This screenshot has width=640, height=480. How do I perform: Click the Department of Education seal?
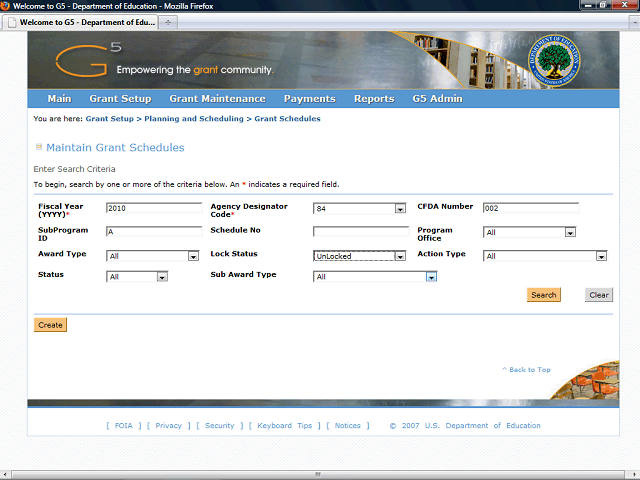pos(554,60)
